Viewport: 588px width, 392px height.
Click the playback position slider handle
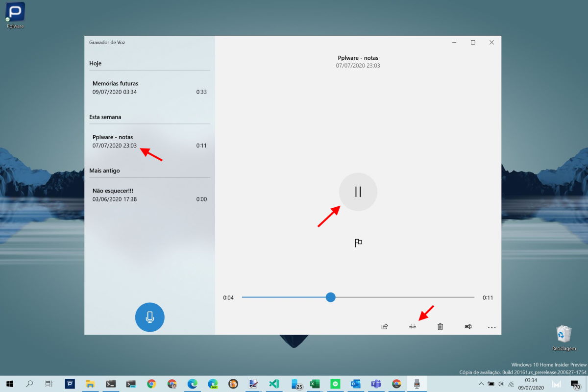331,297
